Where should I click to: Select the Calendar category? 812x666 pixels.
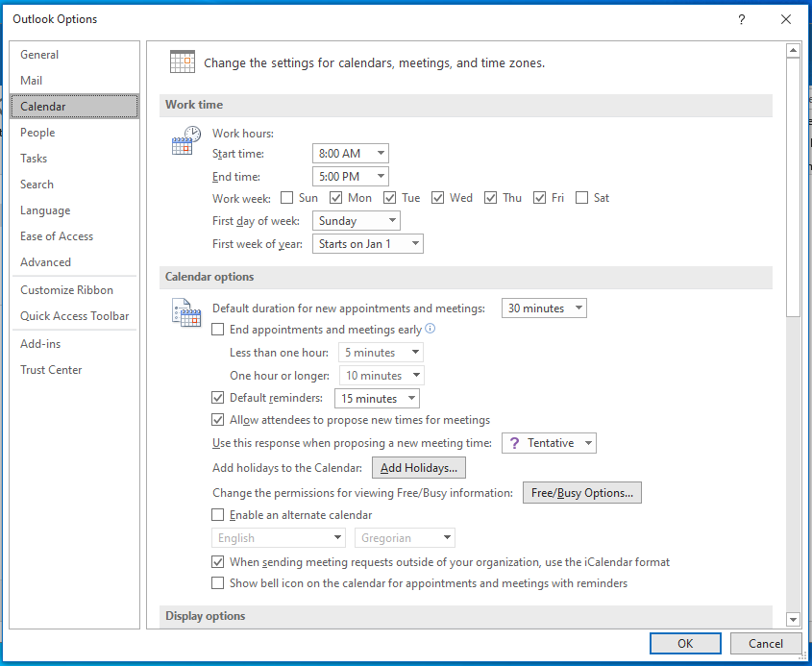tap(75, 106)
